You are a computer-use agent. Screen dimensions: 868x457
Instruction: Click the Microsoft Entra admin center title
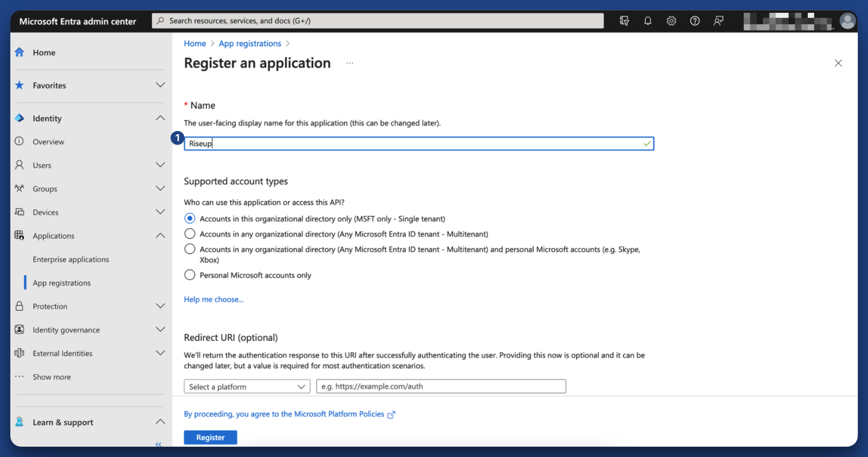point(78,21)
